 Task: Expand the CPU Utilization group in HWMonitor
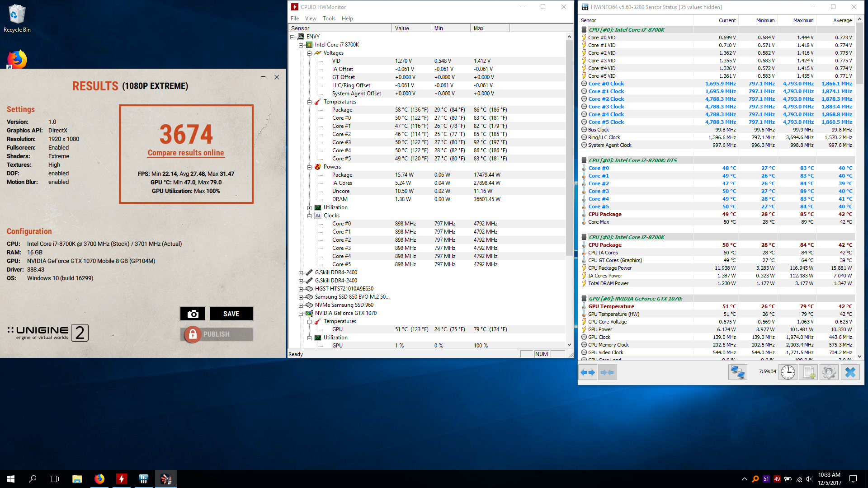pyautogui.click(x=309, y=208)
